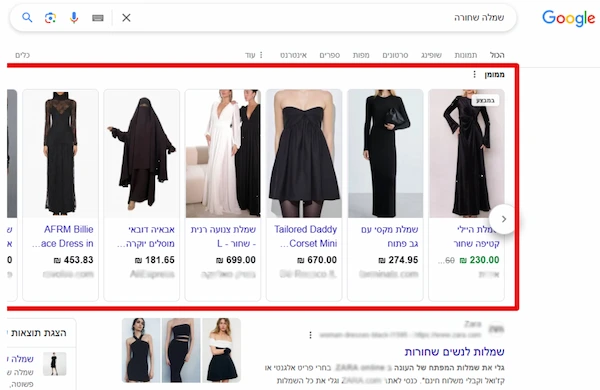600x390 pixels.
Task: Open Google Lens image search
Action: (x=51, y=17)
